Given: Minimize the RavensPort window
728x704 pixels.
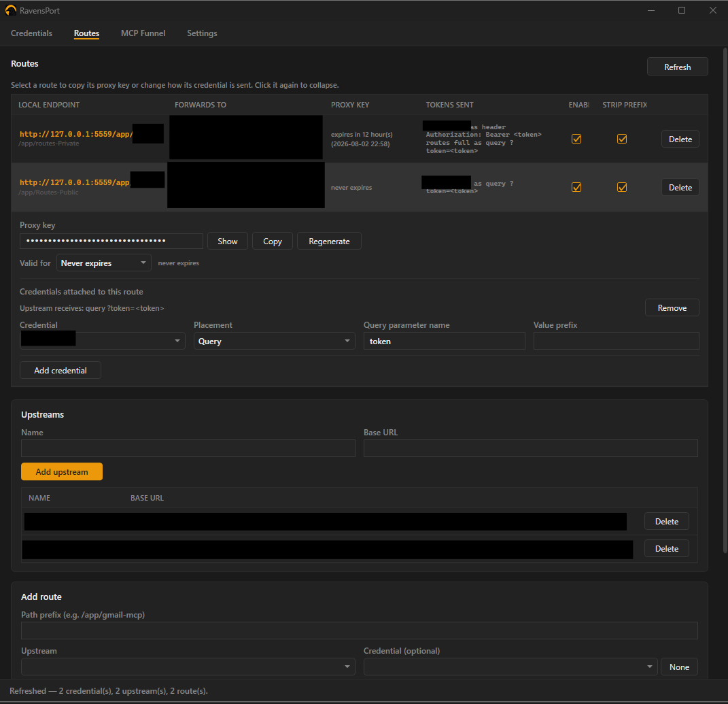Looking at the screenshot, I should [651, 10].
